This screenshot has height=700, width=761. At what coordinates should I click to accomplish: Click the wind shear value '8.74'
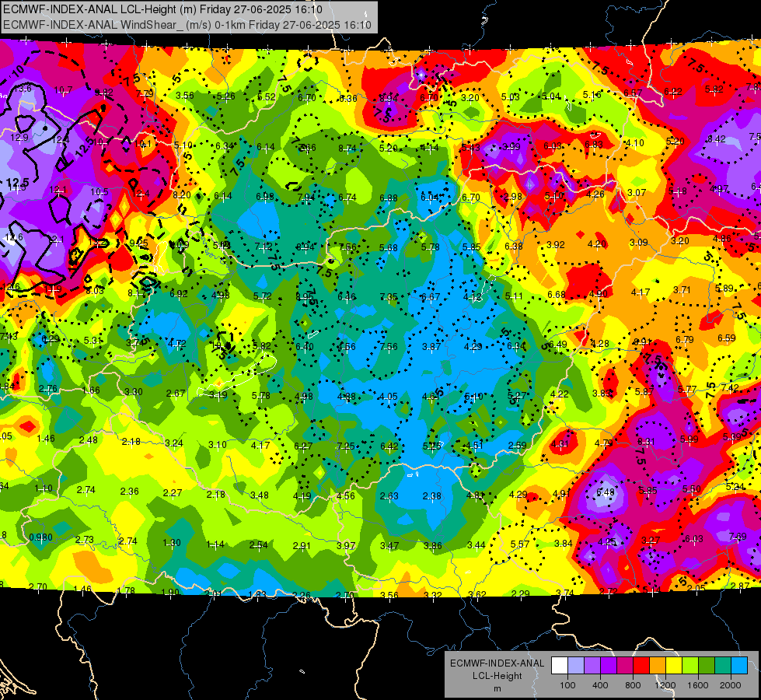click(347, 149)
